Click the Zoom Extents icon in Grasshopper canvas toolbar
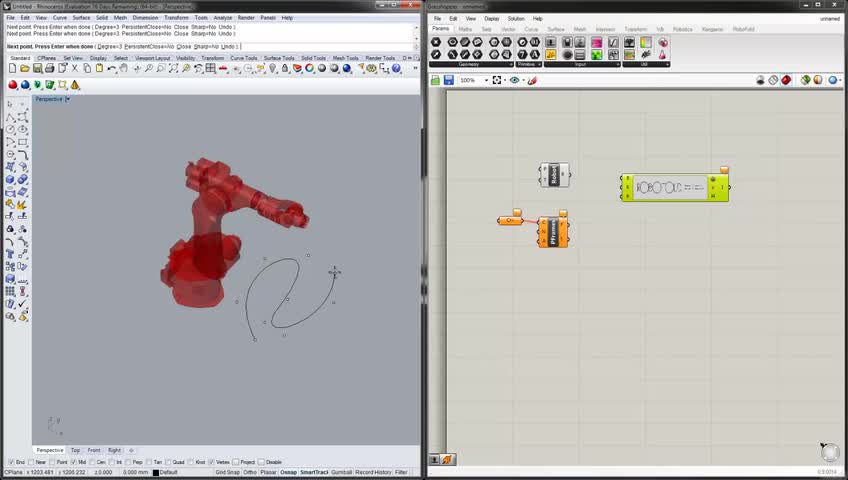The height and width of the screenshot is (480, 848). coord(497,80)
